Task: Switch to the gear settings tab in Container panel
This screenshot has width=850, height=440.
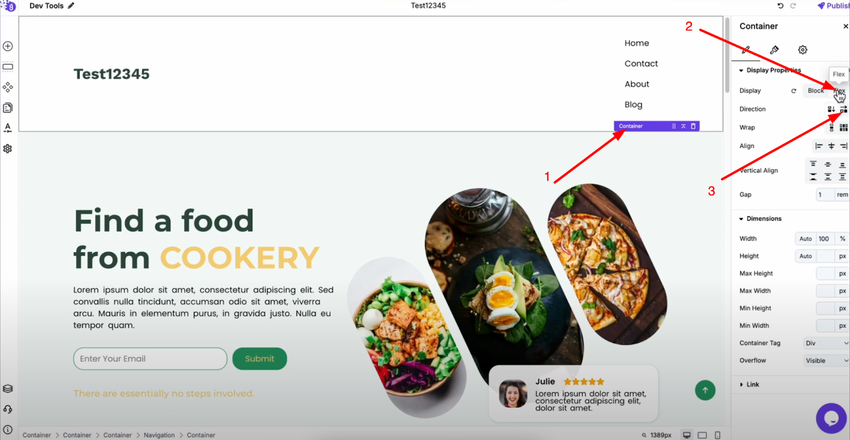Action: pyautogui.click(x=802, y=50)
